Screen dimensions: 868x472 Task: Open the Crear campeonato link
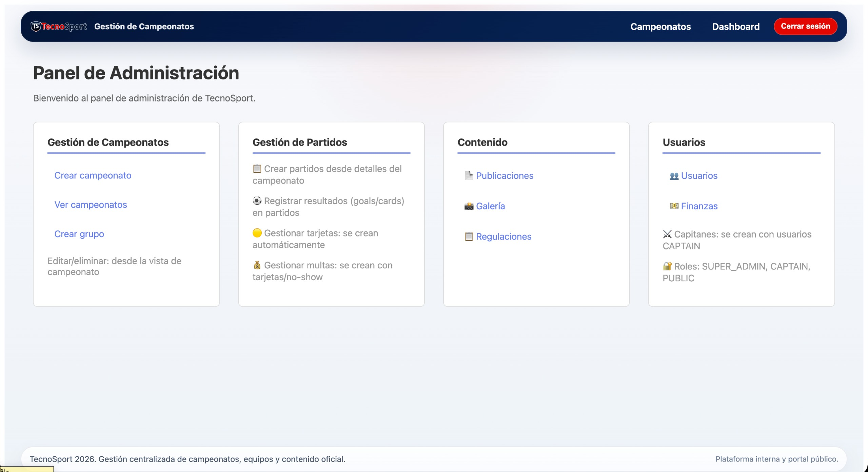(x=93, y=175)
